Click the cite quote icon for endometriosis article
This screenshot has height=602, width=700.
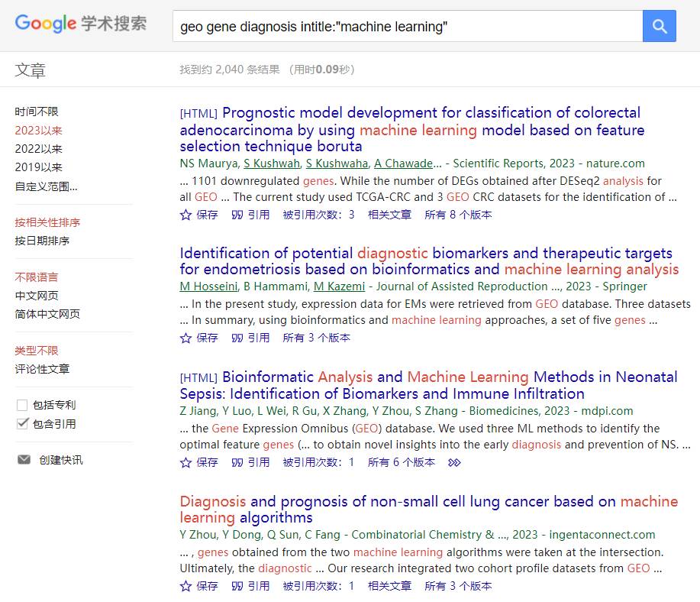[x=237, y=338]
